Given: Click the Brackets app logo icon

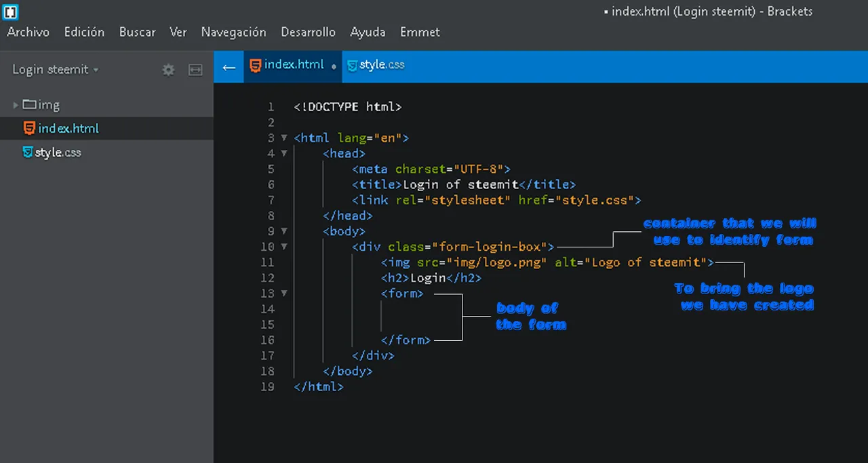Looking at the screenshot, I should click(x=11, y=11).
